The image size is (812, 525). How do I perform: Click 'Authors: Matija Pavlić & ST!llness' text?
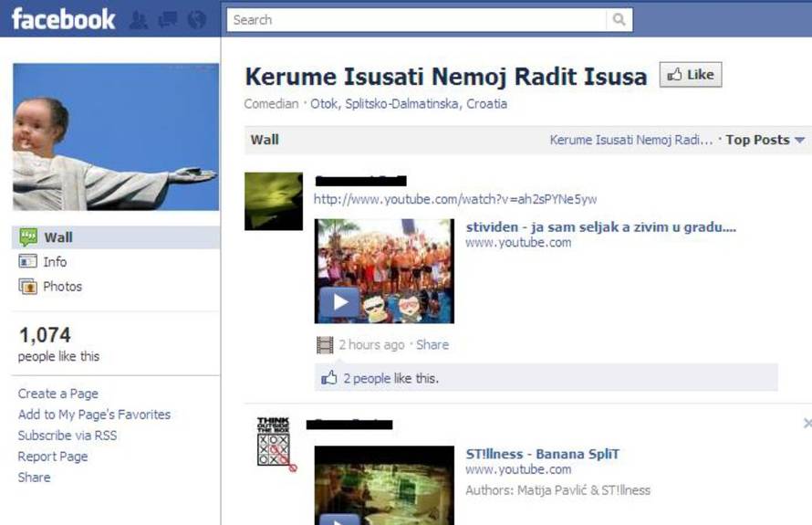[x=557, y=490]
